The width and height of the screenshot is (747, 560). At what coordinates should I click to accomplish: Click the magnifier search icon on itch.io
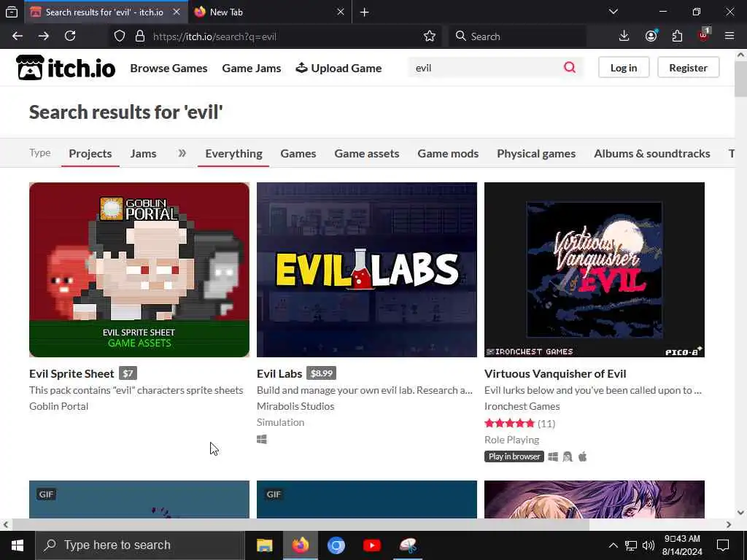[x=570, y=68]
